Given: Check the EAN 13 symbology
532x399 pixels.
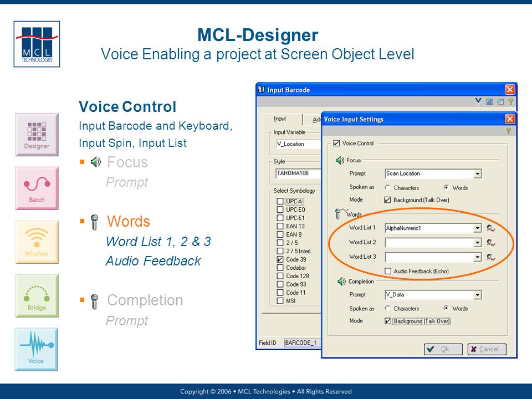Looking at the screenshot, I should pos(280,226).
